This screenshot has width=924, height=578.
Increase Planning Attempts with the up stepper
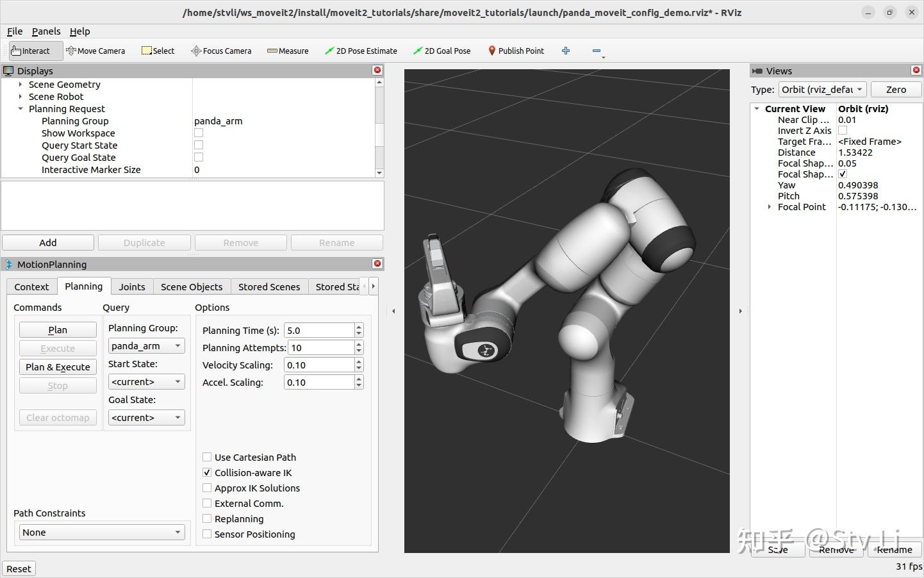(x=358, y=344)
